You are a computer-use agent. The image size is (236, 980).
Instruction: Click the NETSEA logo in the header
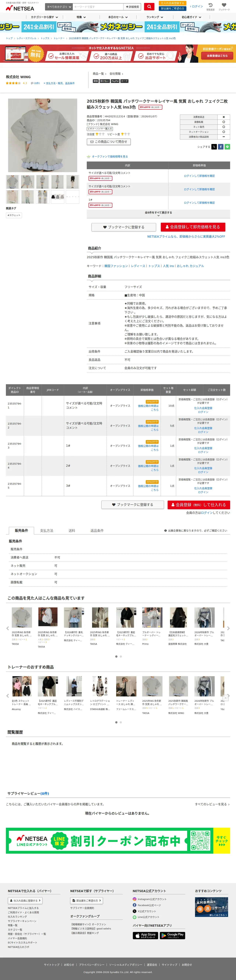click(x=20, y=8)
